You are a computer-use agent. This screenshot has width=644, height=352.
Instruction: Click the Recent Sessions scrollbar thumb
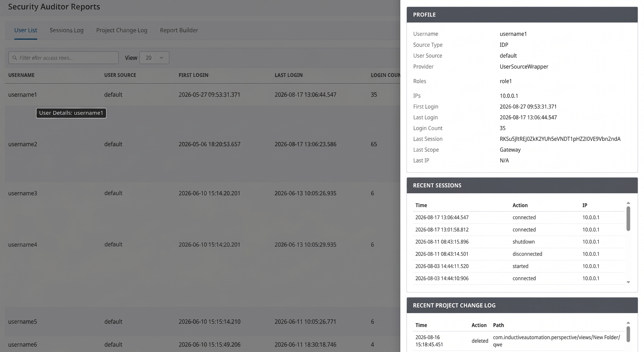tap(628, 219)
